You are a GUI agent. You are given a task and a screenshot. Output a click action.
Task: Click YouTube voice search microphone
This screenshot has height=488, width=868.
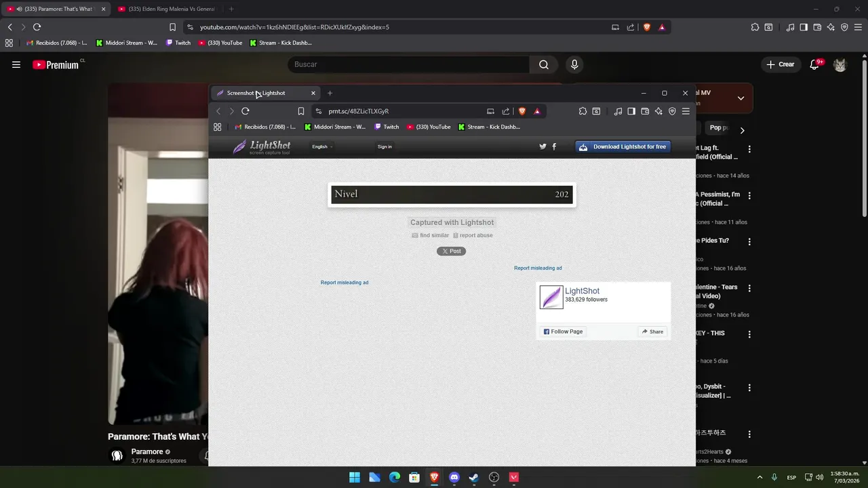pyautogui.click(x=574, y=64)
